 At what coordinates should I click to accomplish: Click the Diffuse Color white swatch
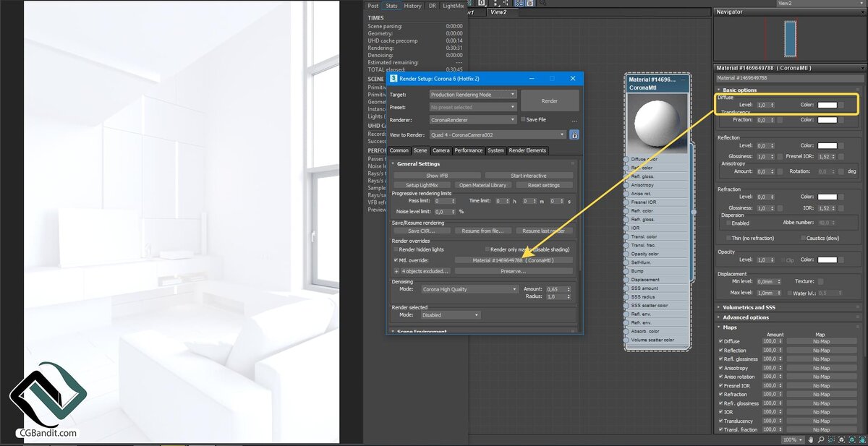[x=827, y=105]
